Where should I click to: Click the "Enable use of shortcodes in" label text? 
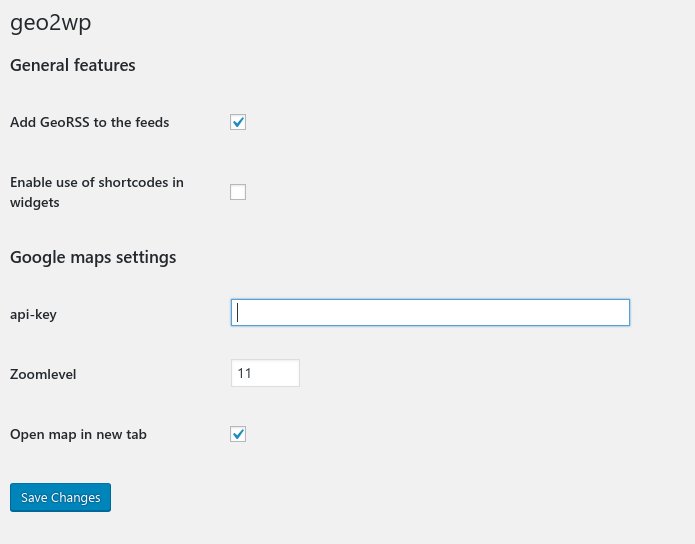pyautogui.click(x=97, y=182)
